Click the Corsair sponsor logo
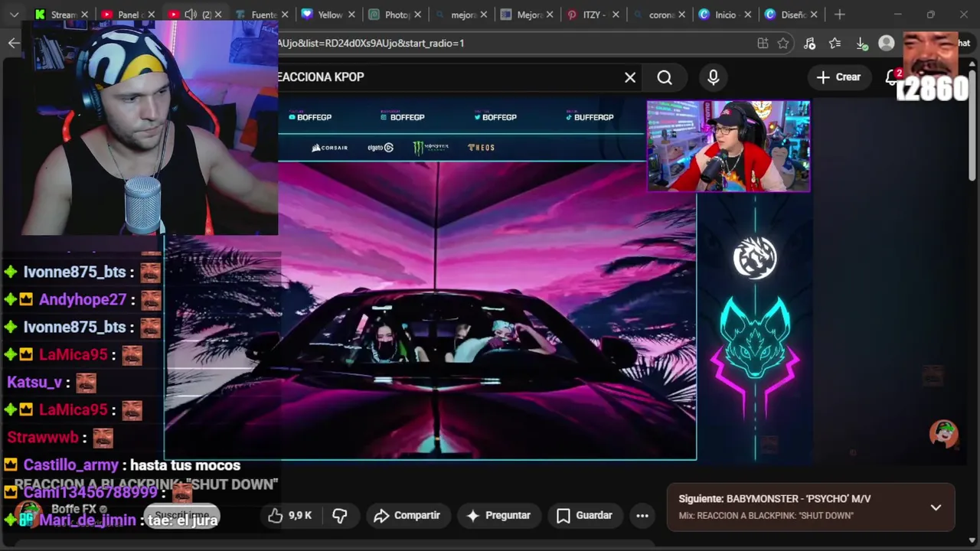Screen dimensions: 980x551 pos(330,148)
